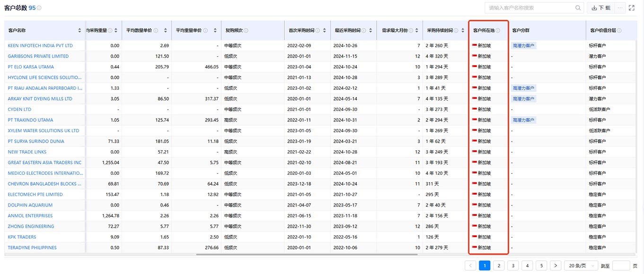Click 高频次 in PT TRAKINDO UTAMA row
The height and width of the screenshot is (274, 644).
[231, 120]
